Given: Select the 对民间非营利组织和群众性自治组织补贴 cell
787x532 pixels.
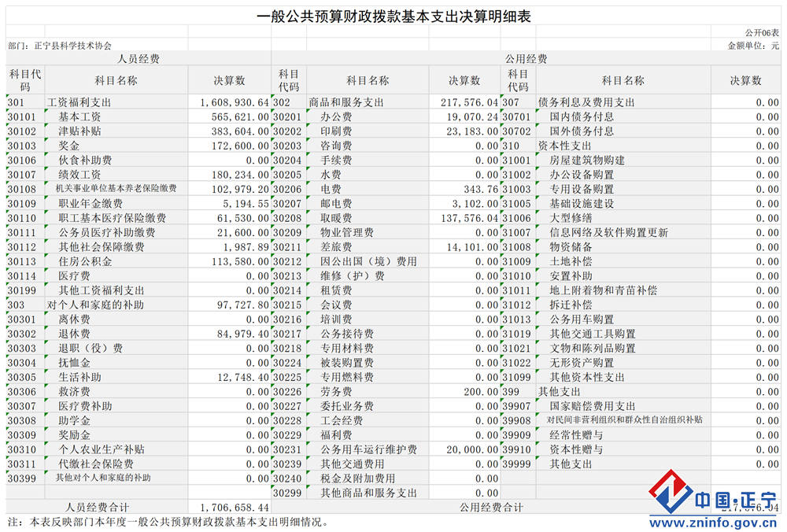Looking at the screenshot, I should point(624,420).
